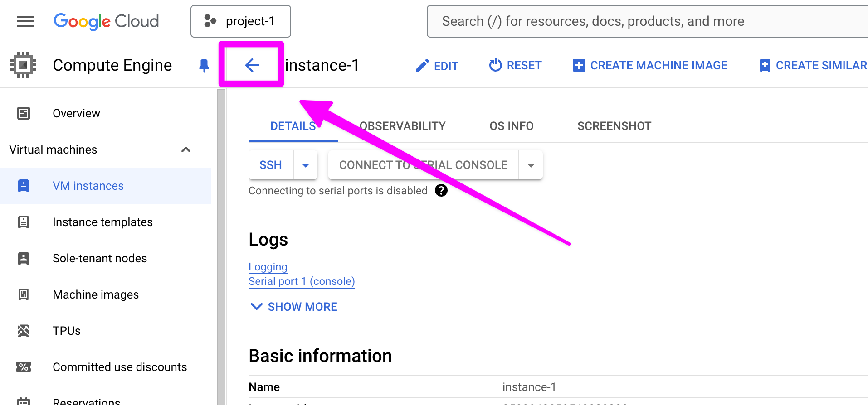Click the SSH button
Viewport: 868px width, 405px height.
271,165
